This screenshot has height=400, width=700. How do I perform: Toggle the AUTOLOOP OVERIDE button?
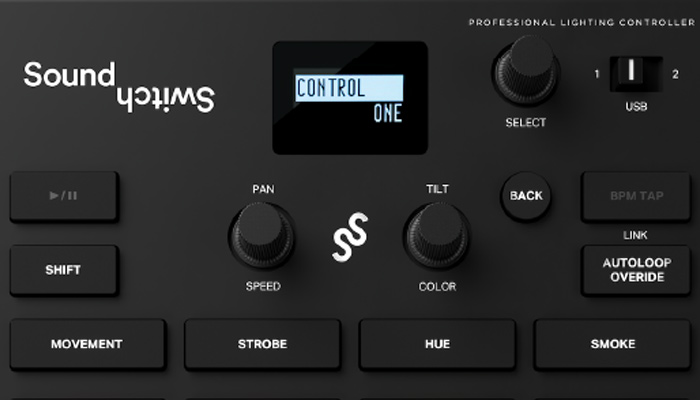click(636, 270)
